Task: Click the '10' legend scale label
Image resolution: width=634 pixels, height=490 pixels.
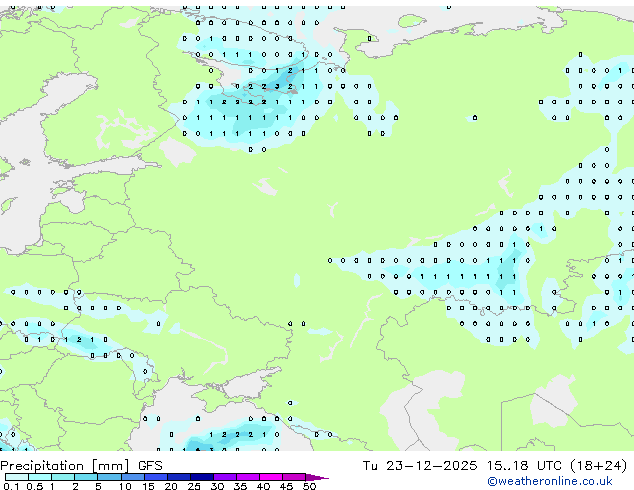Action: pos(125,486)
